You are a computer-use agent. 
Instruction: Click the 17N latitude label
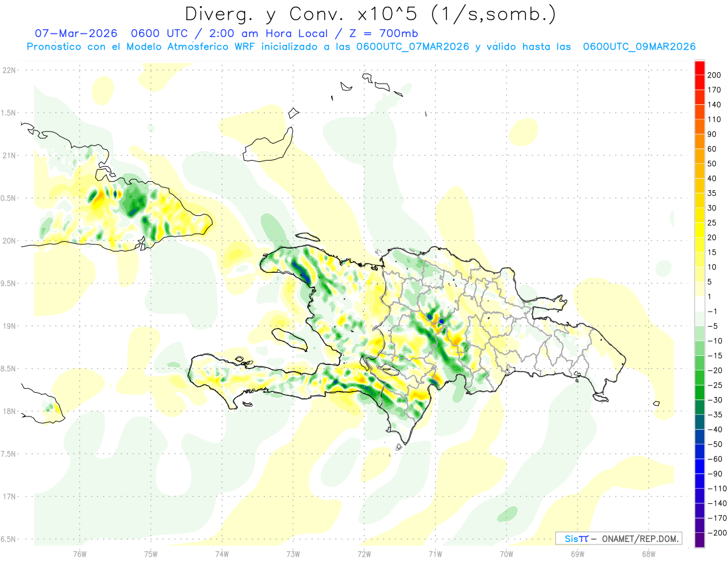click(8, 497)
